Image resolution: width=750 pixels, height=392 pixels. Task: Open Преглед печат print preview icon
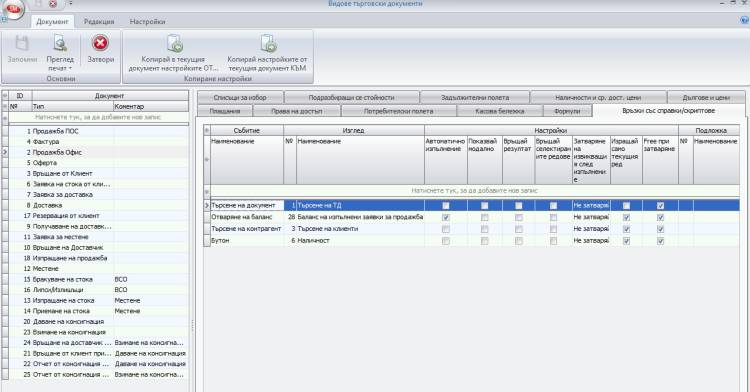tap(60, 44)
